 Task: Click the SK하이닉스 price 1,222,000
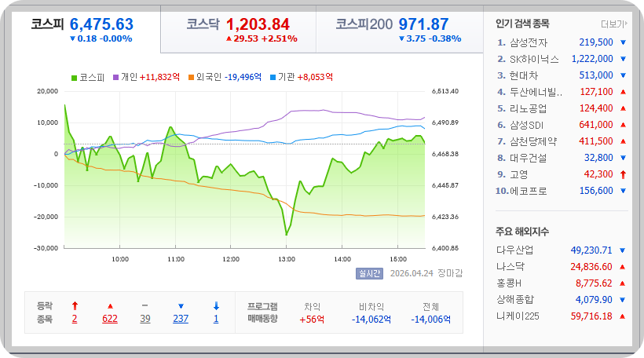click(592, 59)
